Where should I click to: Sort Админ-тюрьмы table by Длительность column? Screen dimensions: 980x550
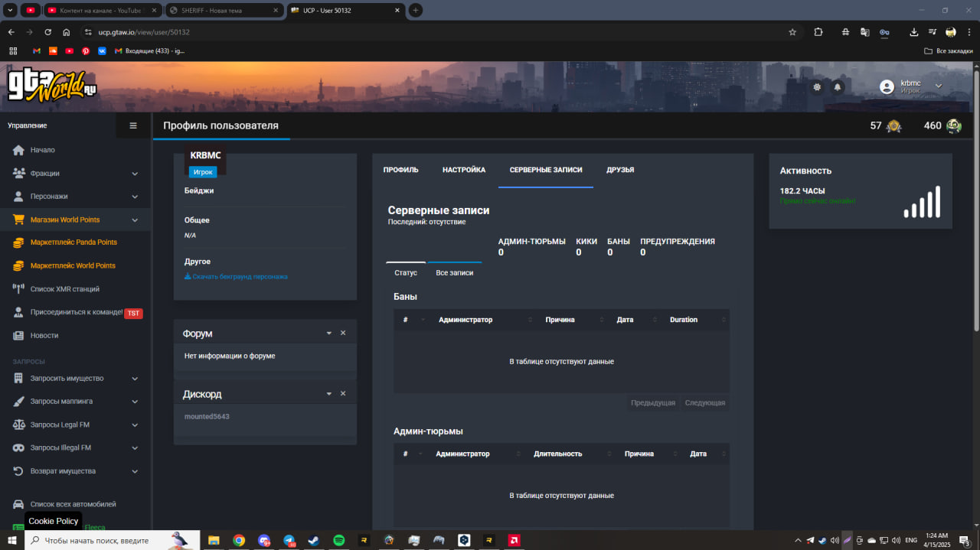pos(570,454)
